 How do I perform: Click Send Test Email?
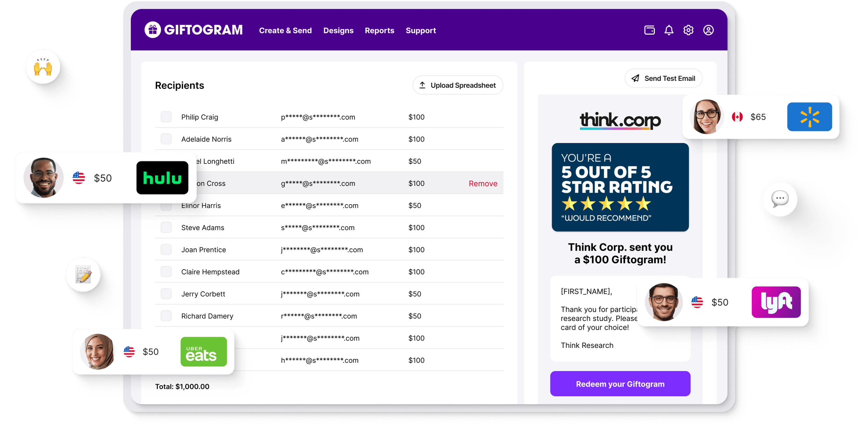pos(663,78)
